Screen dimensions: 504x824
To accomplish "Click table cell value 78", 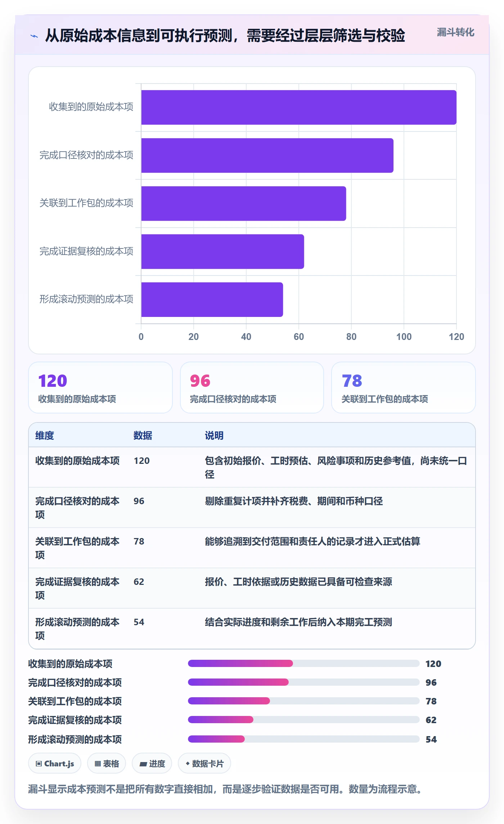I will point(139,541).
